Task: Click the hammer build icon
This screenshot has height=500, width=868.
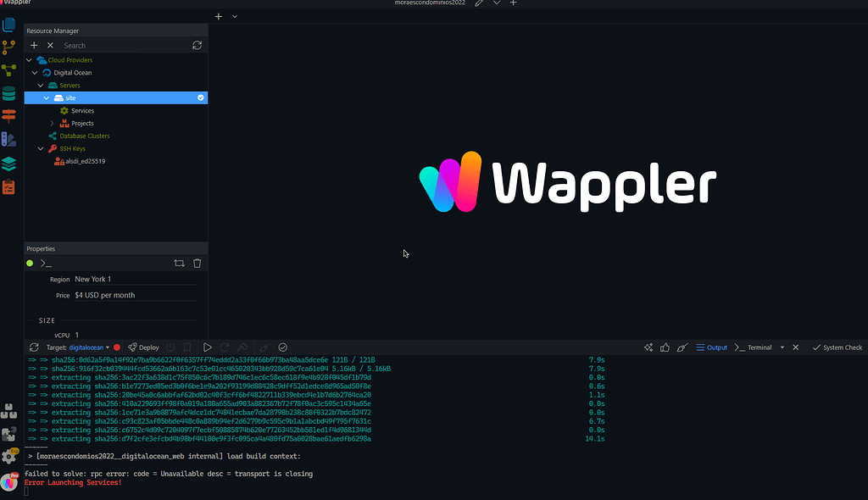Action: point(242,347)
